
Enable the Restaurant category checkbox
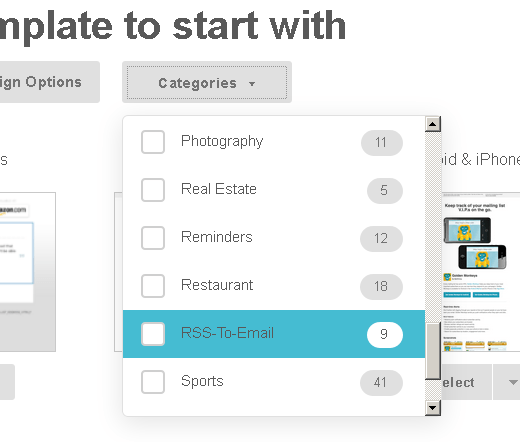(x=153, y=286)
